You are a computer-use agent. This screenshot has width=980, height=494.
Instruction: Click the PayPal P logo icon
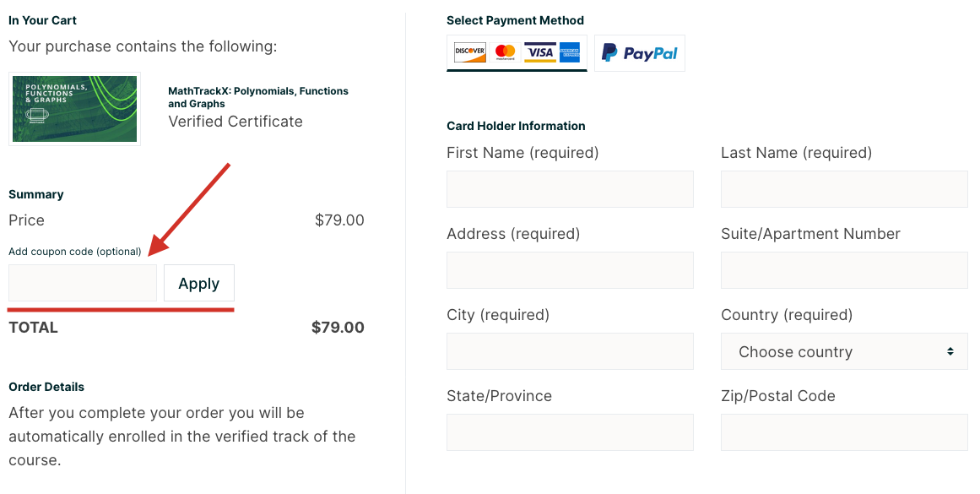(609, 53)
